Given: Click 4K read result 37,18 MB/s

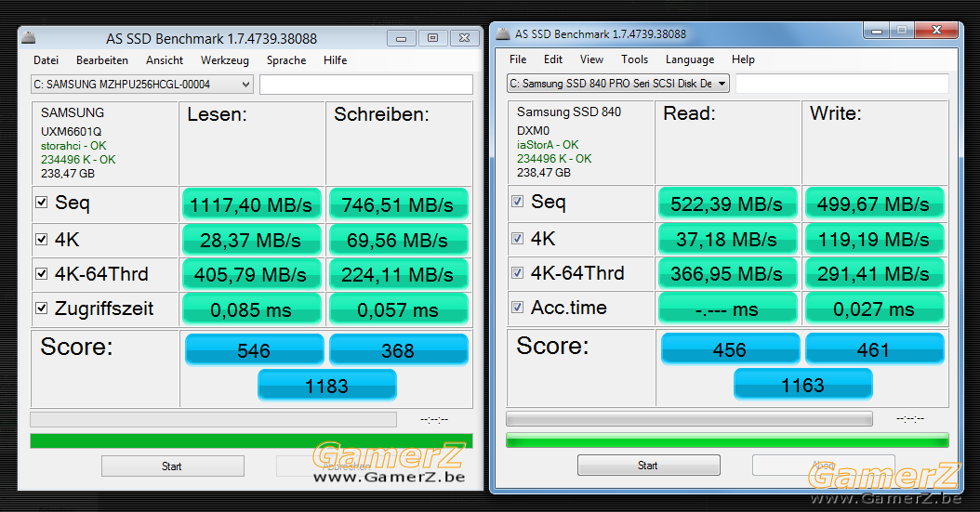Looking at the screenshot, I should [x=727, y=239].
